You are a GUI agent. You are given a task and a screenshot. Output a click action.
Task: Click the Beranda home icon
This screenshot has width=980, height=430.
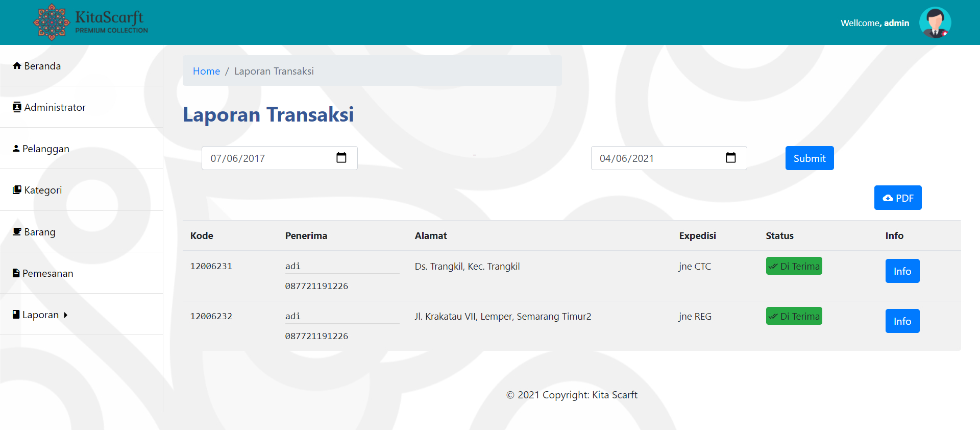(17, 66)
